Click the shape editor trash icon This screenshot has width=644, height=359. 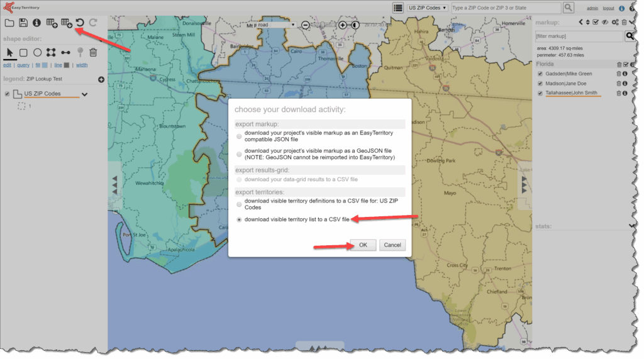93,52
